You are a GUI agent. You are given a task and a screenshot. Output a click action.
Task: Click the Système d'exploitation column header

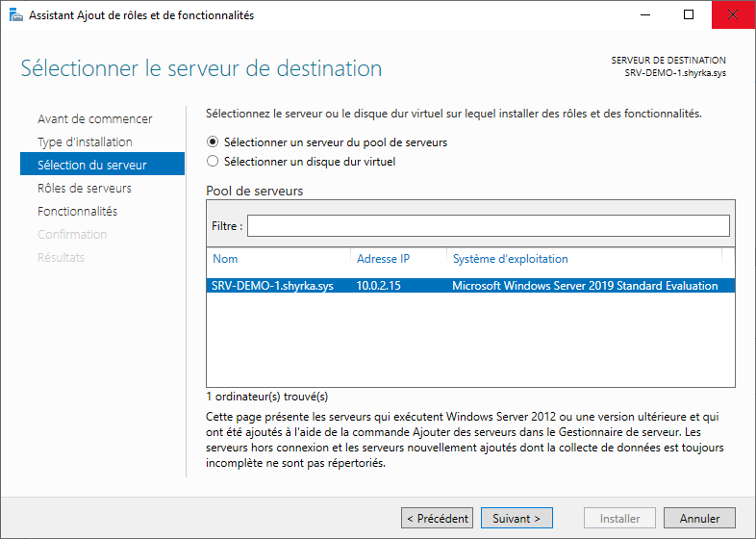[x=510, y=259]
